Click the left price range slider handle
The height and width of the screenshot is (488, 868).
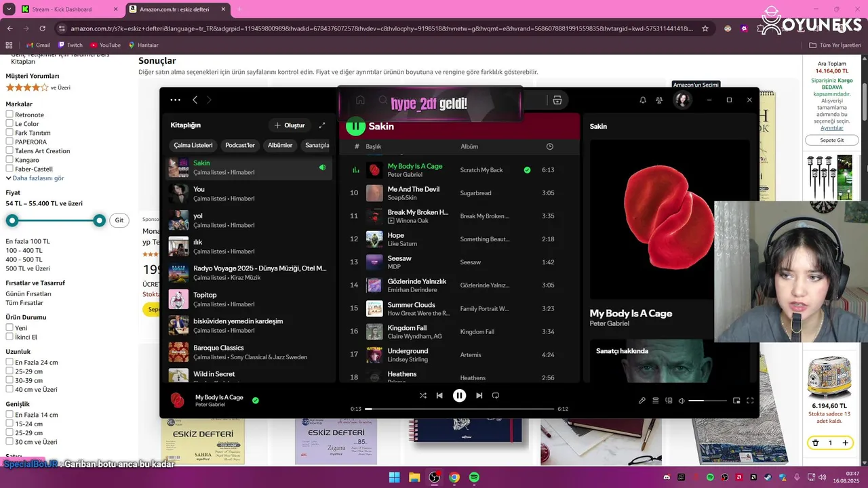12,220
